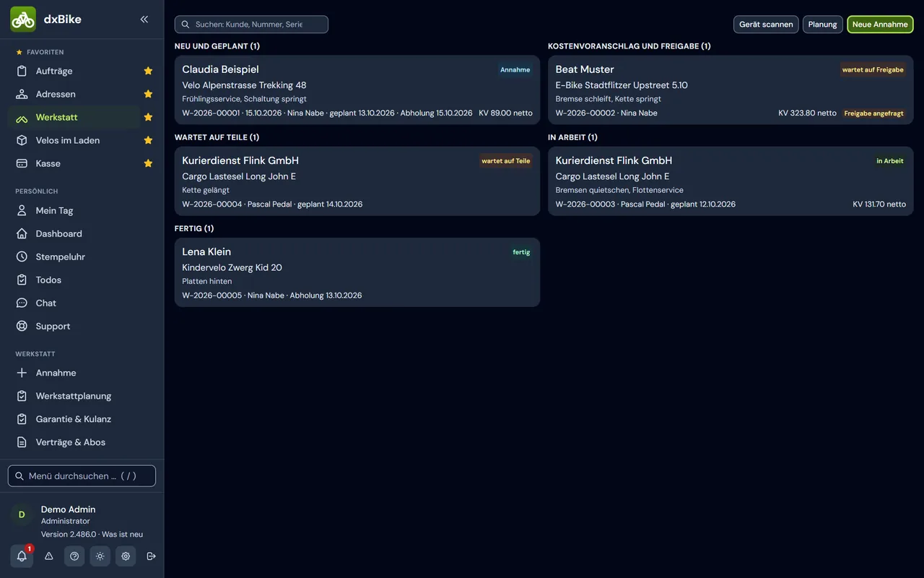
Task: Open the help question mark icon
Action: click(x=74, y=556)
